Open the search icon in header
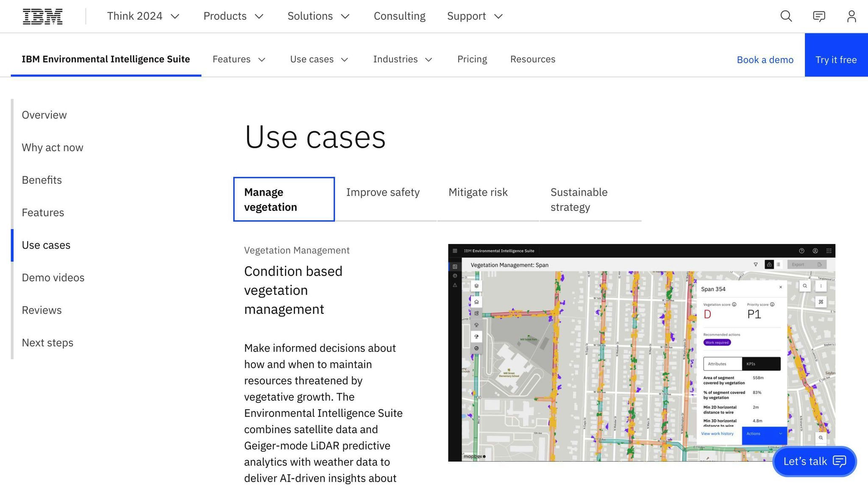868x488 pixels. [786, 16]
